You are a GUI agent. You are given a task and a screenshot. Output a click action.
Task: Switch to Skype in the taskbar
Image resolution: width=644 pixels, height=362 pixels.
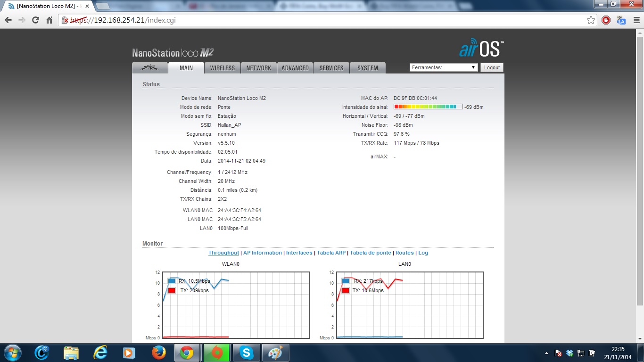[246, 353]
